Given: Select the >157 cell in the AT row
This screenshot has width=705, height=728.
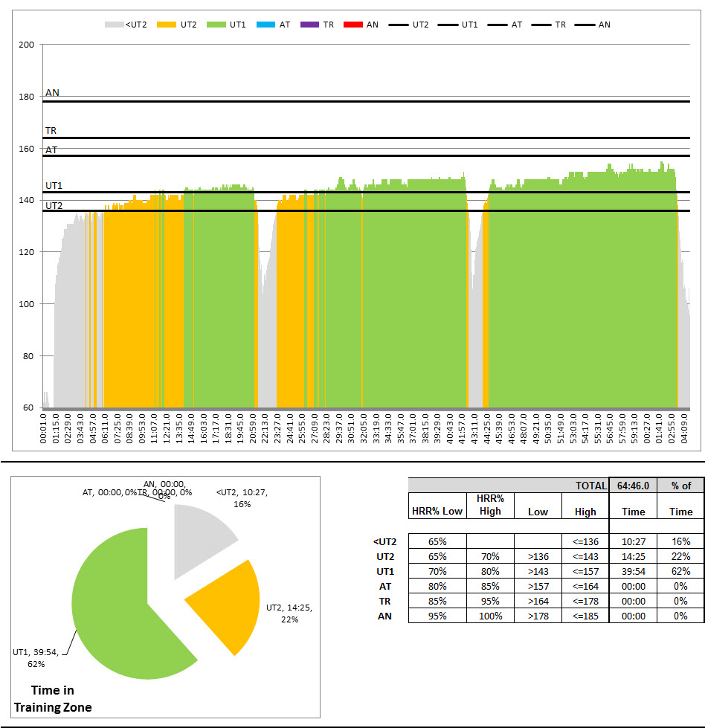Looking at the screenshot, I should coord(538,586).
